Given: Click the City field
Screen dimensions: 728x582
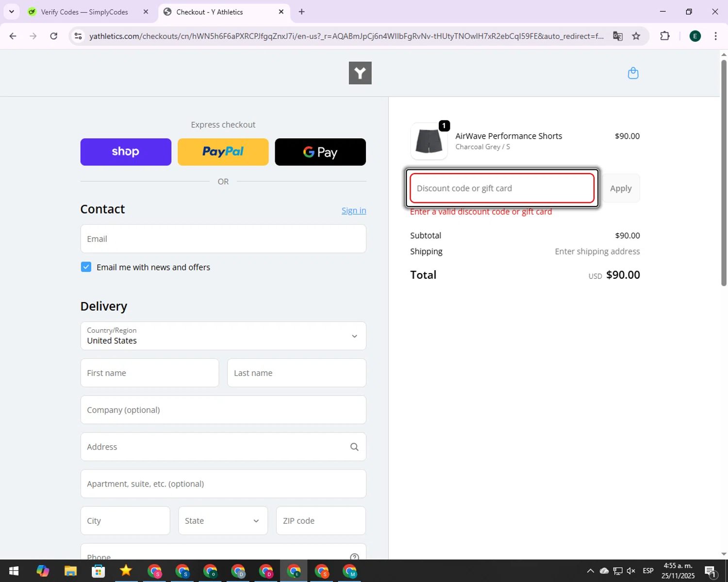Looking at the screenshot, I should (125, 520).
